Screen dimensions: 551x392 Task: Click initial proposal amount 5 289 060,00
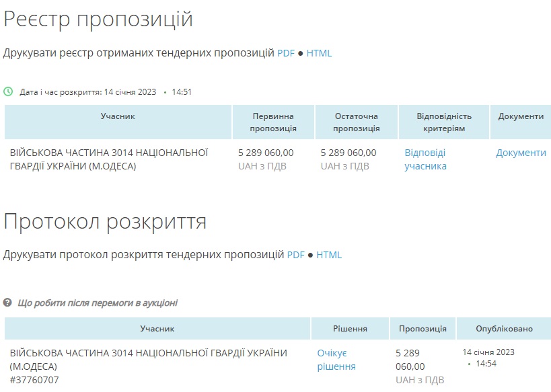point(266,153)
